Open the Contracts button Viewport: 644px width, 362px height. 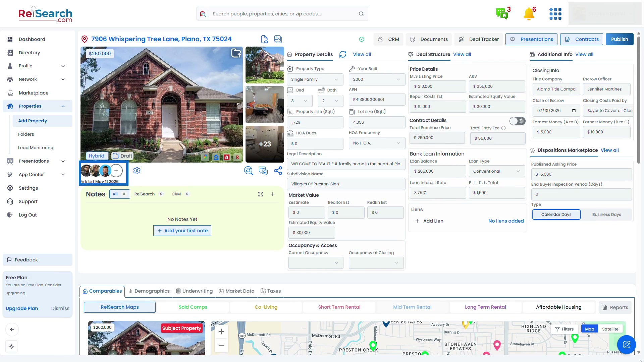tap(582, 39)
